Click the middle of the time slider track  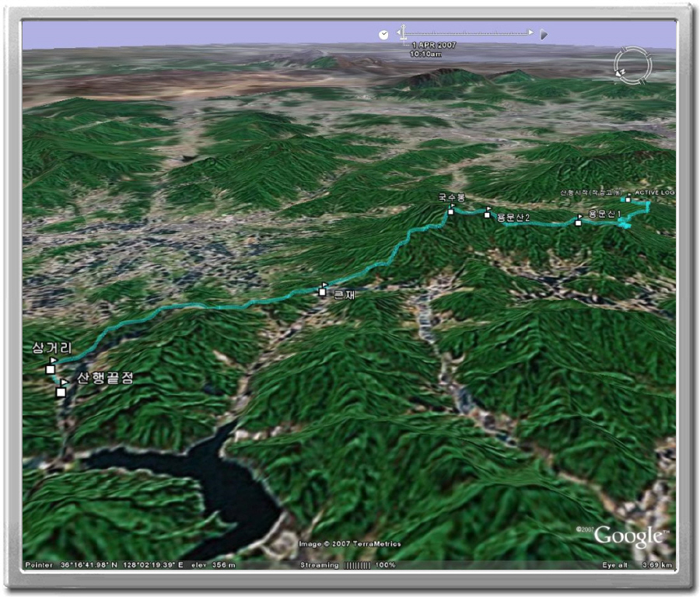[465, 33]
